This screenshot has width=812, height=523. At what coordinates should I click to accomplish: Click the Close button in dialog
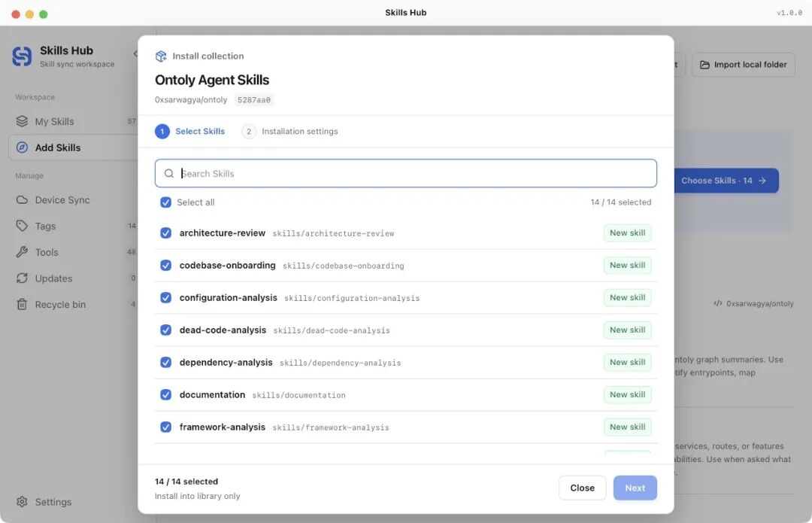[x=582, y=488]
